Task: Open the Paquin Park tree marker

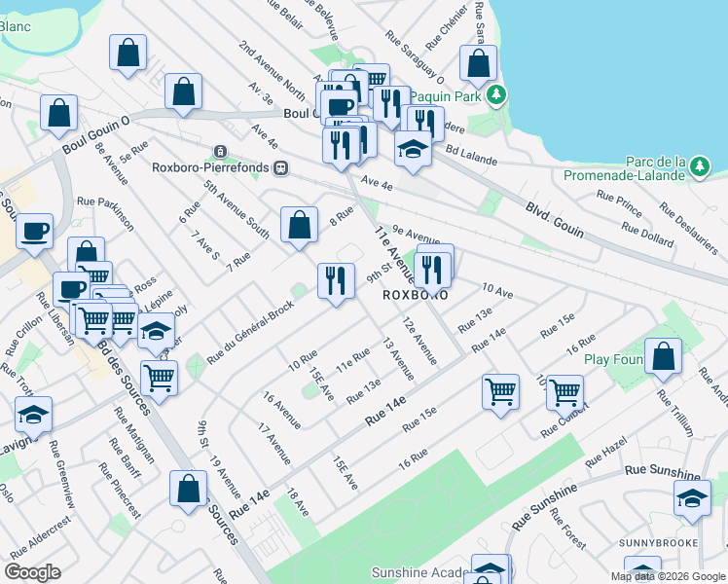Action: (496, 95)
